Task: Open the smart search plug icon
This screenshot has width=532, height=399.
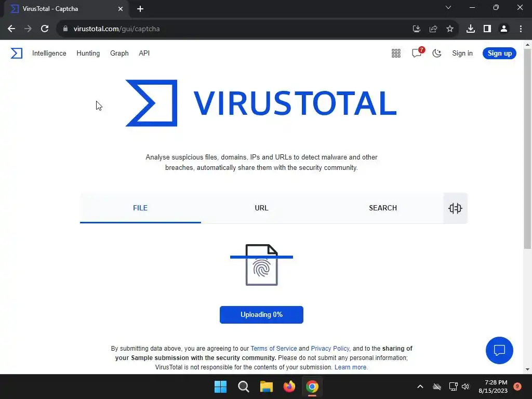Action: click(455, 208)
